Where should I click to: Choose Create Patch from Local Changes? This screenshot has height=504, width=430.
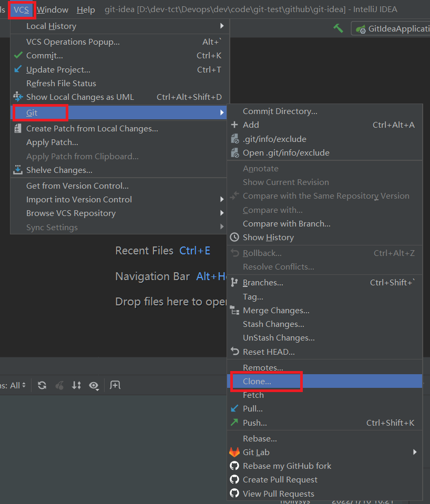click(x=119, y=129)
